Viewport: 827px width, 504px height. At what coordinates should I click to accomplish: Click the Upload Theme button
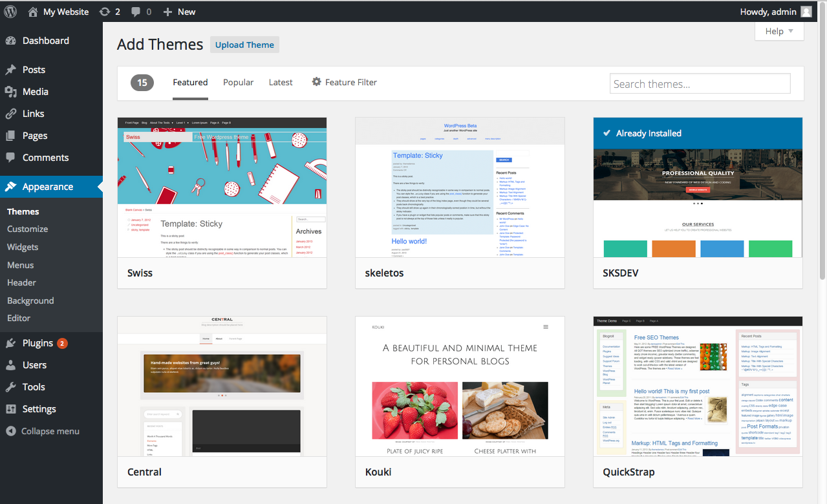pos(244,45)
